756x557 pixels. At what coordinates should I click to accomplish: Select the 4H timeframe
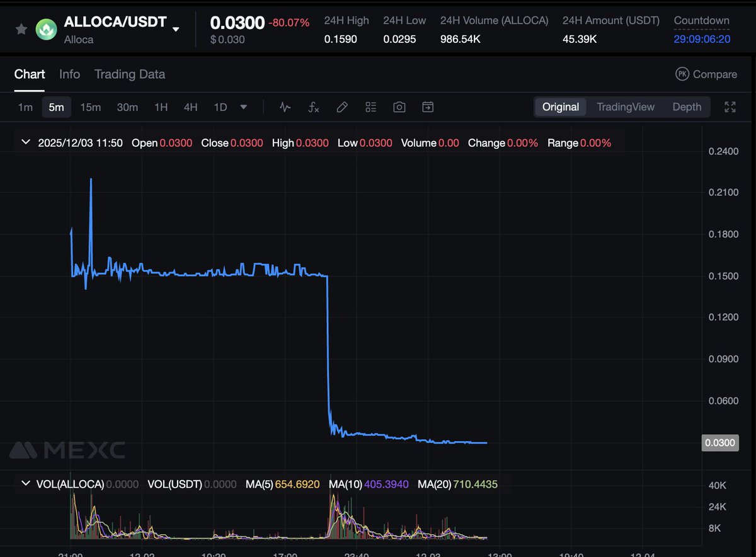coord(190,107)
